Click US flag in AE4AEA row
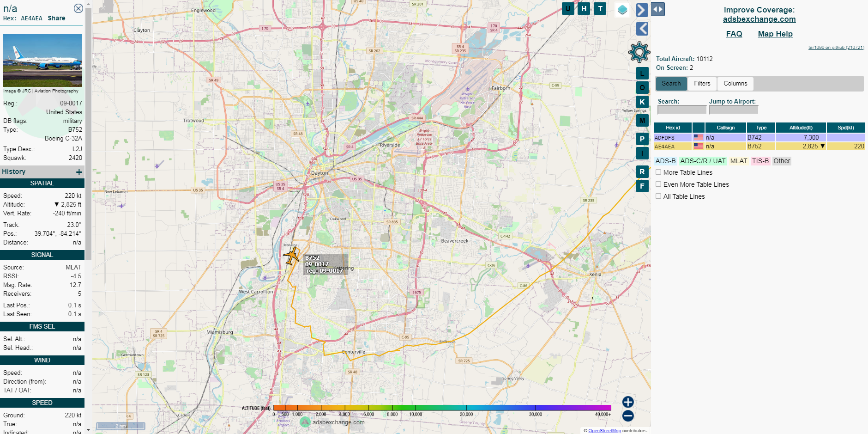Screen dimensions: 868x434 [x=698, y=146]
